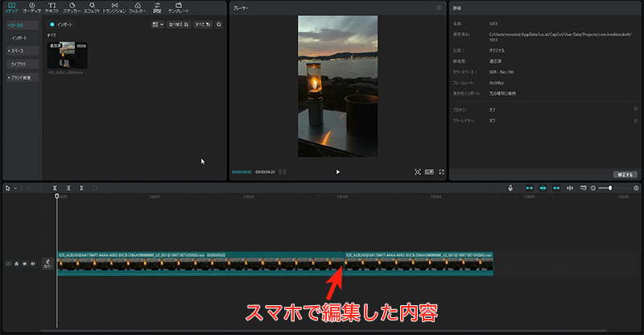The height and width of the screenshot is (335, 644).
Task: Expand the スペース section in sidebar
Action: pos(23,51)
